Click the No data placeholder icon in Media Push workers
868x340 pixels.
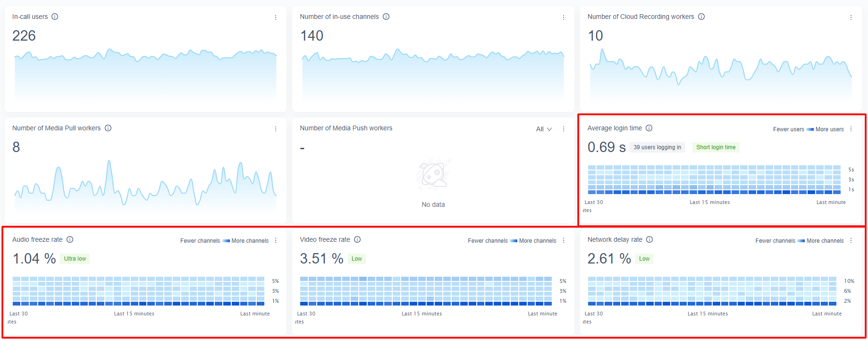[433, 175]
